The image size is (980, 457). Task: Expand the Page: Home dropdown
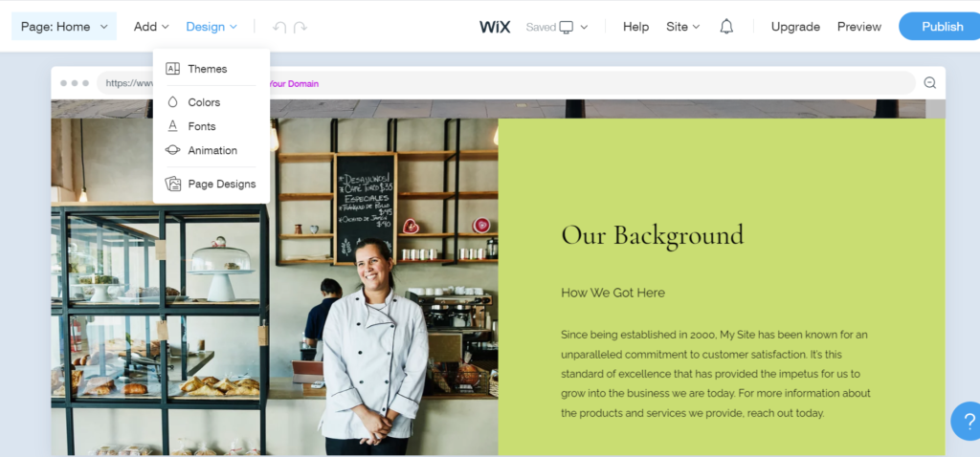[x=64, y=26]
